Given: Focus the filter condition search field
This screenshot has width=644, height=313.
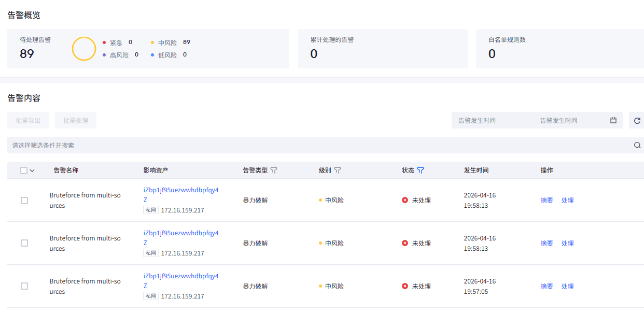Looking at the screenshot, I should 311,146.
